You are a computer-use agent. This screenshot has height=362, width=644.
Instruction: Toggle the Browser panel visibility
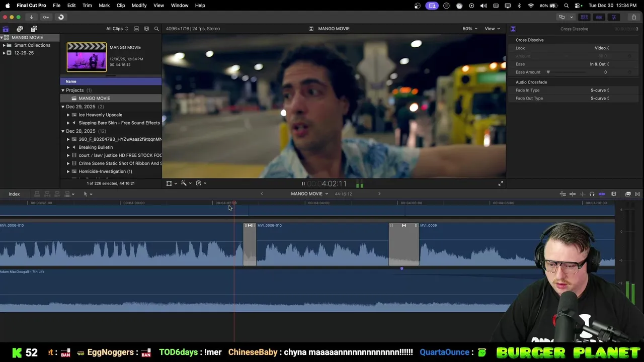pyautogui.click(x=584, y=17)
